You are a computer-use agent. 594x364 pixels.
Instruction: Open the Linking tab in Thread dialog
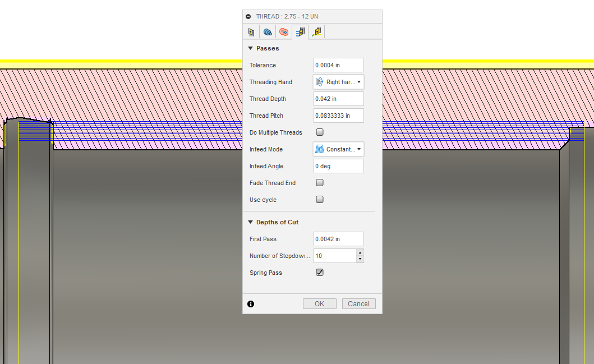pyautogui.click(x=317, y=32)
